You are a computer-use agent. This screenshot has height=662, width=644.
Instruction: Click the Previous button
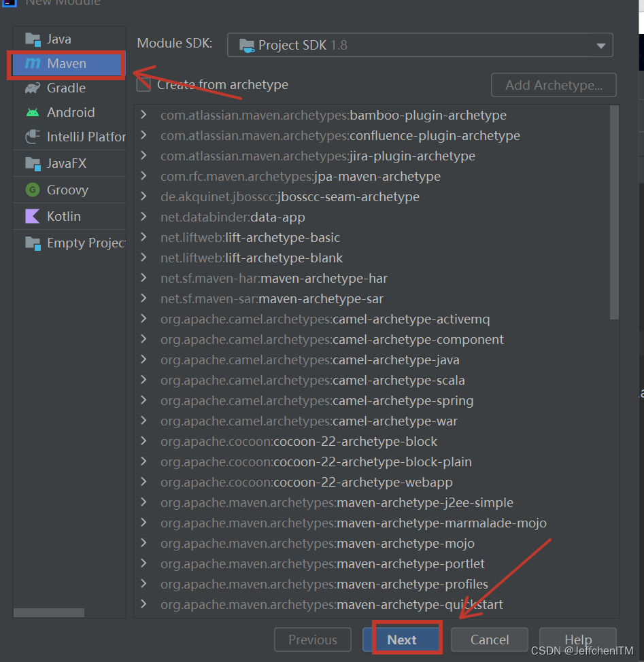click(x=313, y=640)
